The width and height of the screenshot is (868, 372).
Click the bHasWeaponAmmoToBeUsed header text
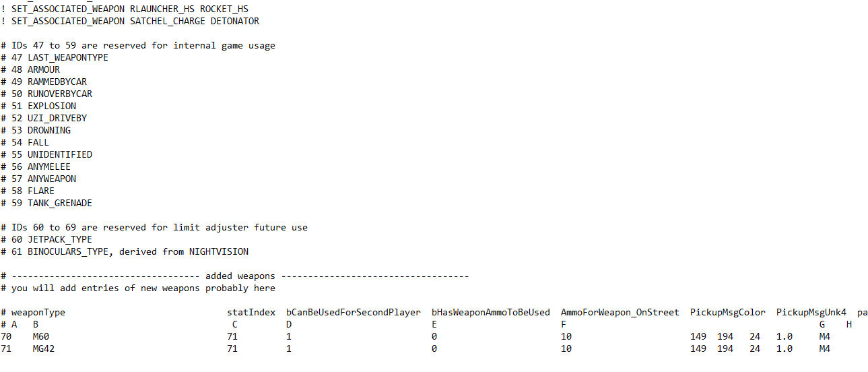(x=490, y=313)
